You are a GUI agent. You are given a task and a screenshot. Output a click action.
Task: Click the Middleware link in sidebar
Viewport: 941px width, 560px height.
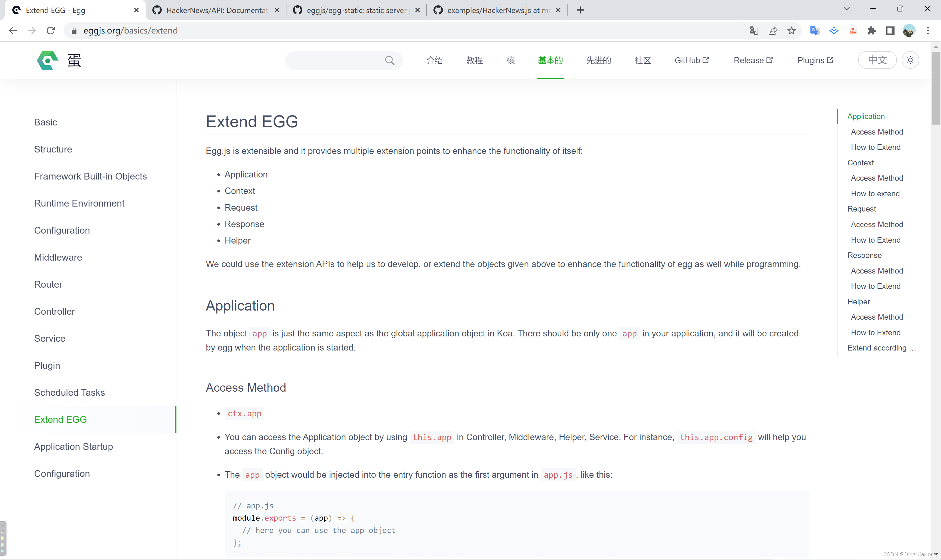58,257
